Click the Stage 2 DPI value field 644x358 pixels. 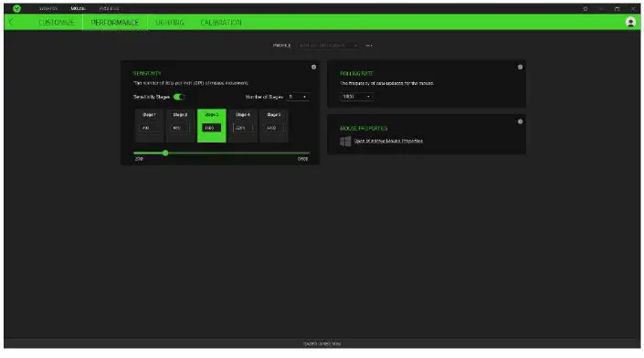(180, 128)
